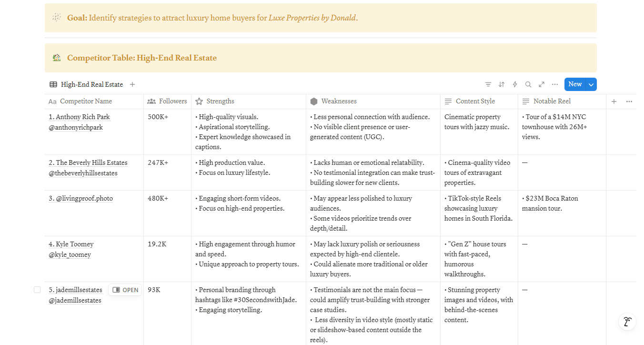644x345 pixels.
Task: Click the 93K followers cell
Action: click(x=167, y=314)
